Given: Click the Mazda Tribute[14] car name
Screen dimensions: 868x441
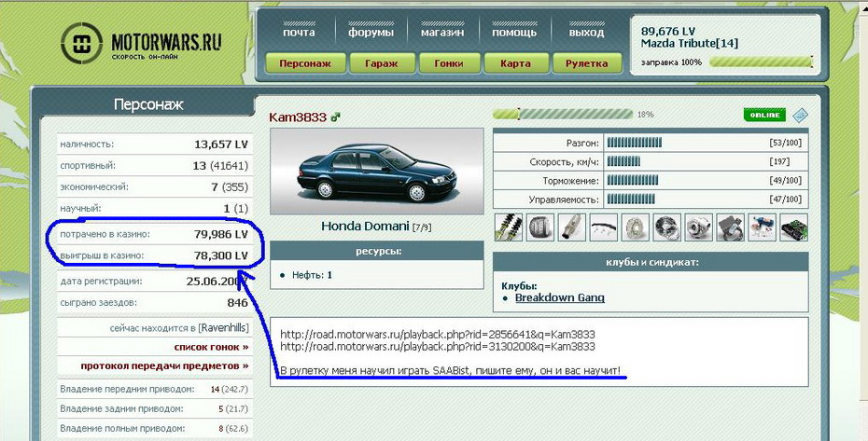Looking at the screenshot, I should click(689, 43).
